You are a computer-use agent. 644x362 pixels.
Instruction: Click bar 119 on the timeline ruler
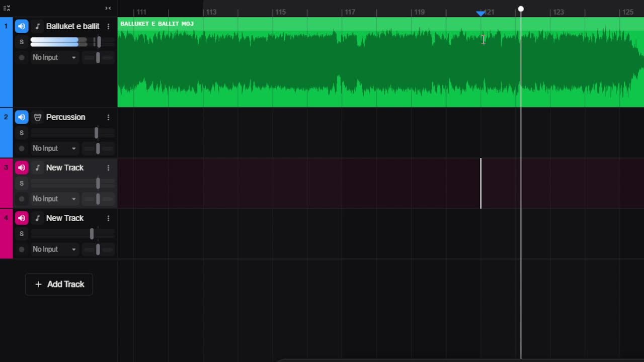420,12
